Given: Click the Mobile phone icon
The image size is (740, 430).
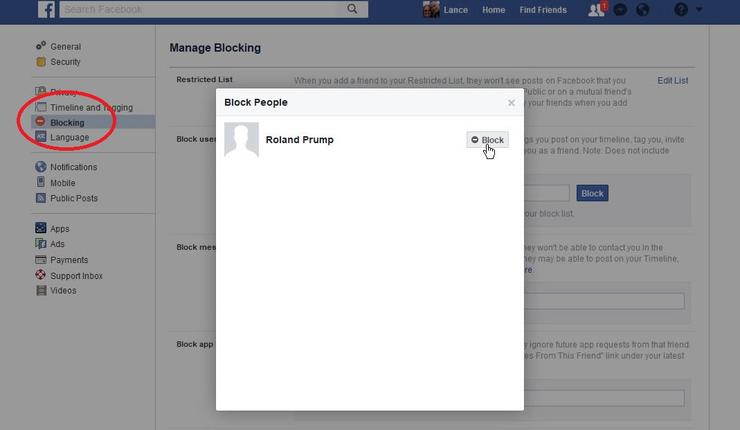Looking at the screenshot, I should pos(41,182).
